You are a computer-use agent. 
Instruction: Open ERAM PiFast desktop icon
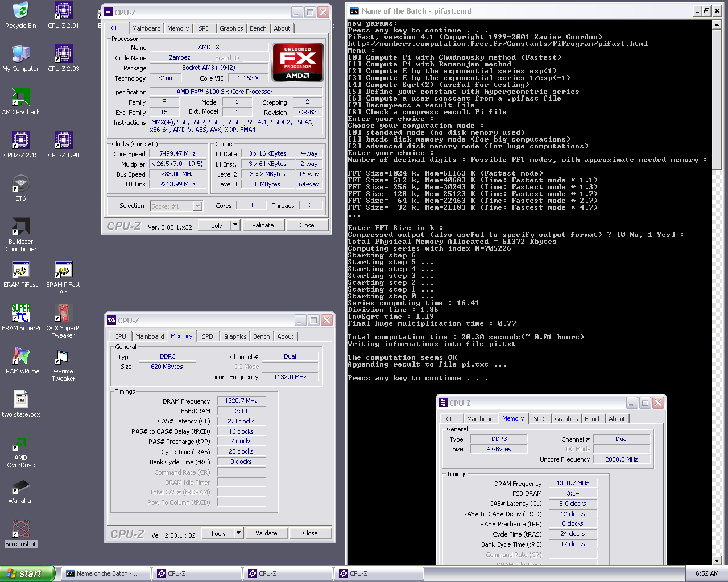pos(20,275)
